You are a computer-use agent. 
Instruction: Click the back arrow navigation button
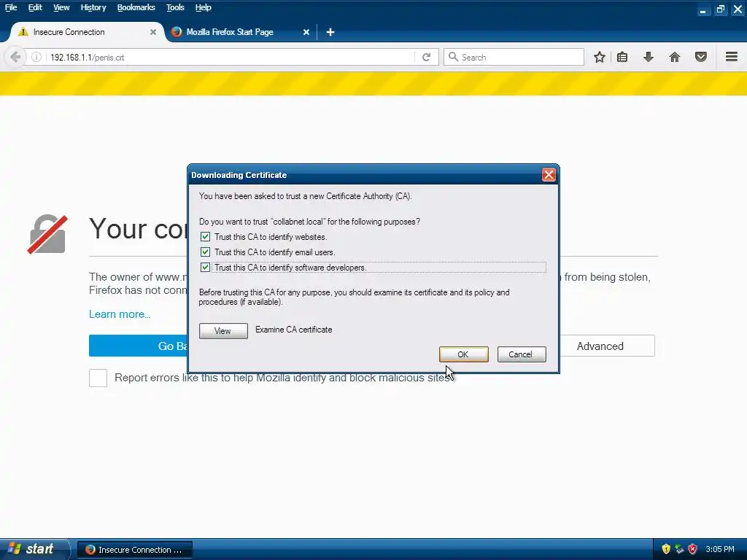(x=15, y=57)
